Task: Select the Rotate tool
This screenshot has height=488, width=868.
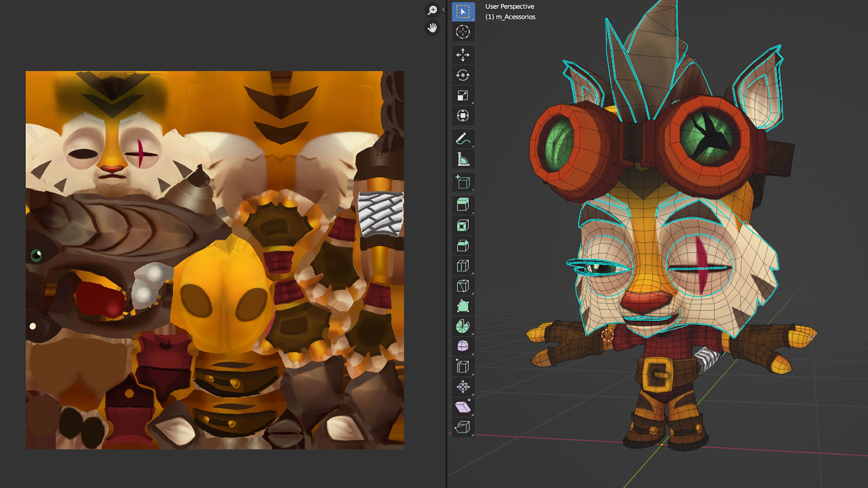Action: (463, 76)
